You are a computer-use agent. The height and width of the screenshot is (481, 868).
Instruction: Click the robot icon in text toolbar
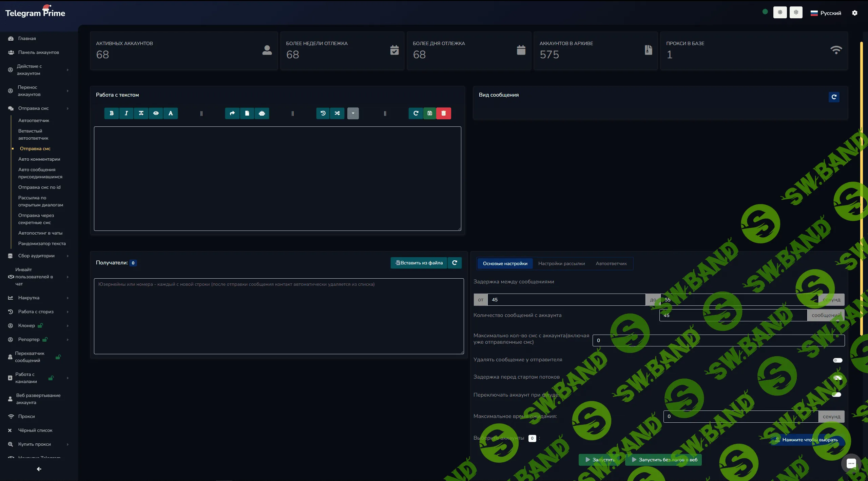click(262, 113)
